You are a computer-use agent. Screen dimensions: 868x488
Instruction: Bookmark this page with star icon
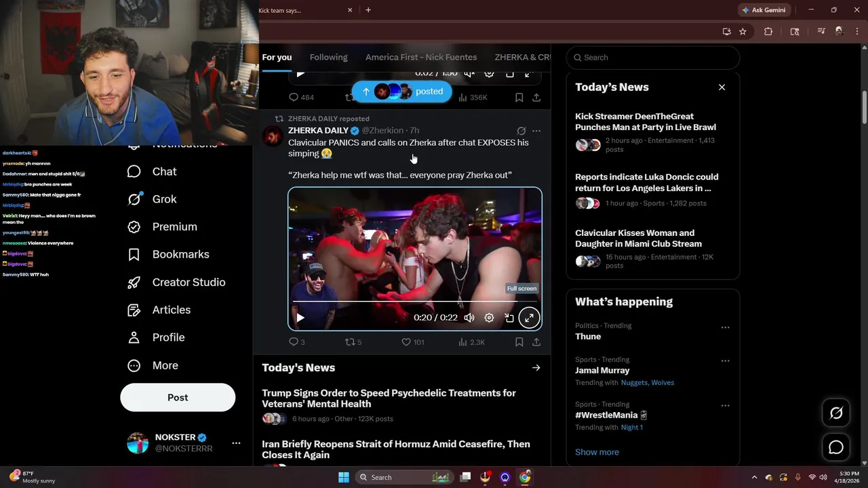tap(743, 31)
